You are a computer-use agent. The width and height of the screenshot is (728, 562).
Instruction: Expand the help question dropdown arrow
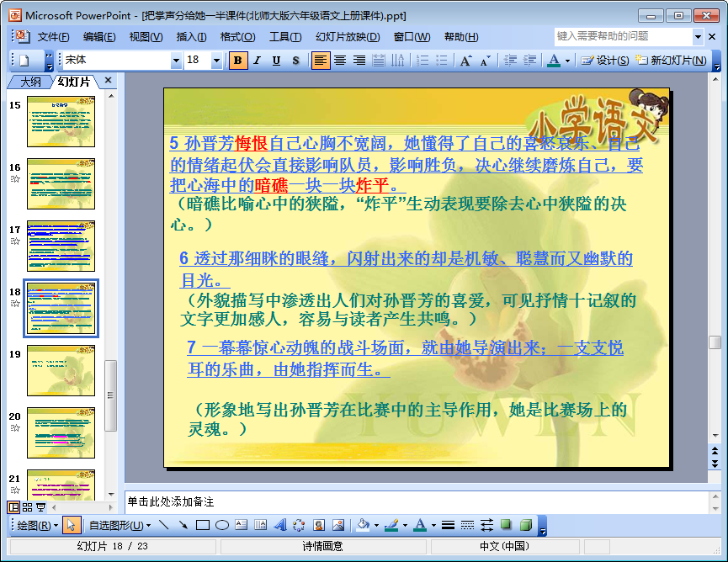(698, 37)
